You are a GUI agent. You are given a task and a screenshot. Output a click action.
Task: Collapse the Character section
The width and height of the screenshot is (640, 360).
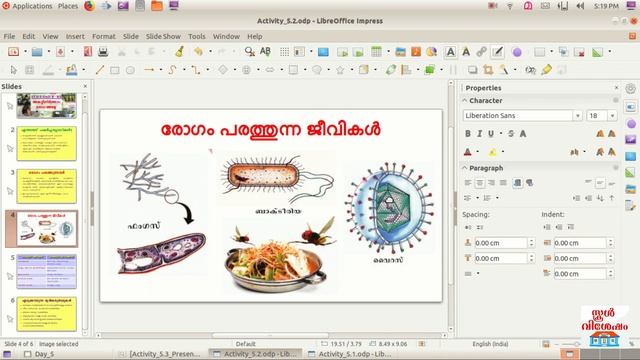(464, 100)
